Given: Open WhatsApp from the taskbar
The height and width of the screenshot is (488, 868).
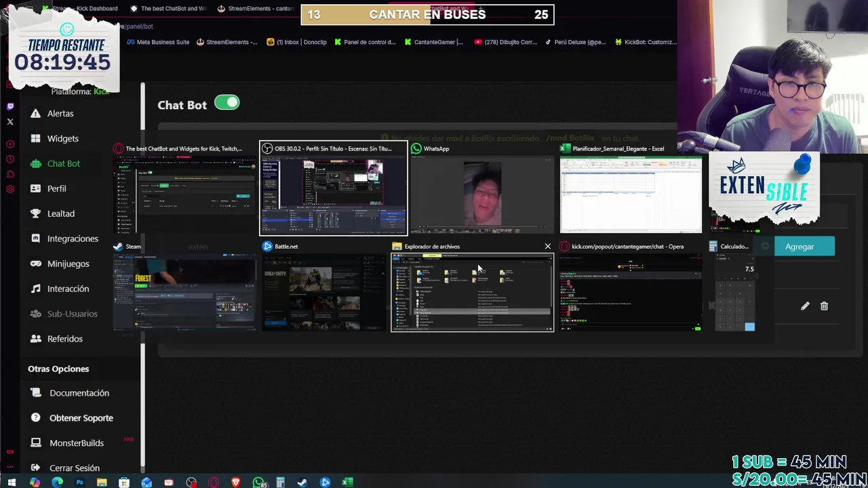Looking at the screenshot, I should coord(258,483).
